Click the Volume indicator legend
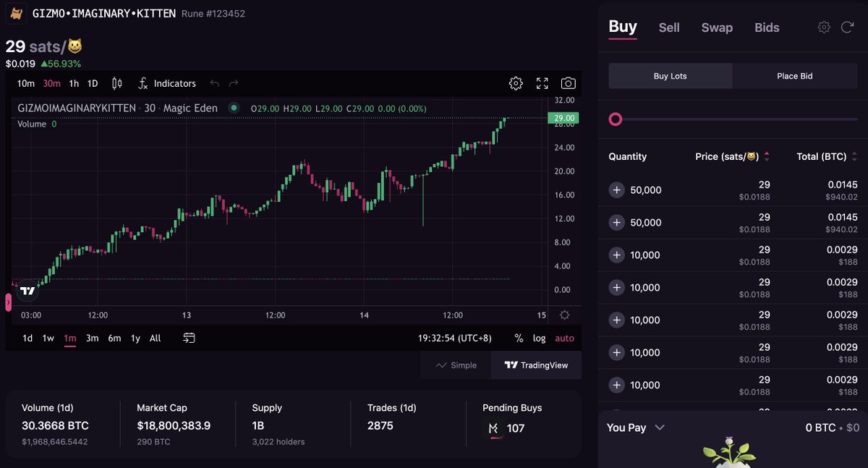This screenshot has width=868, height=468. coord(37,124)
